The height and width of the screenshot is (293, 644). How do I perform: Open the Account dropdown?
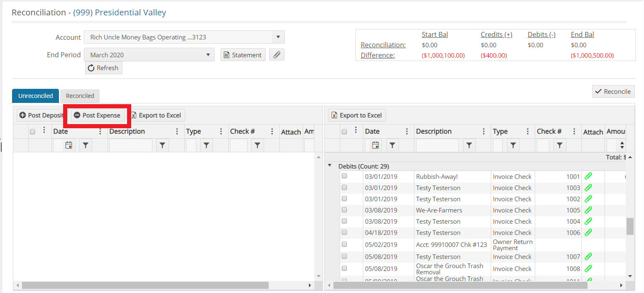[184, 37]
